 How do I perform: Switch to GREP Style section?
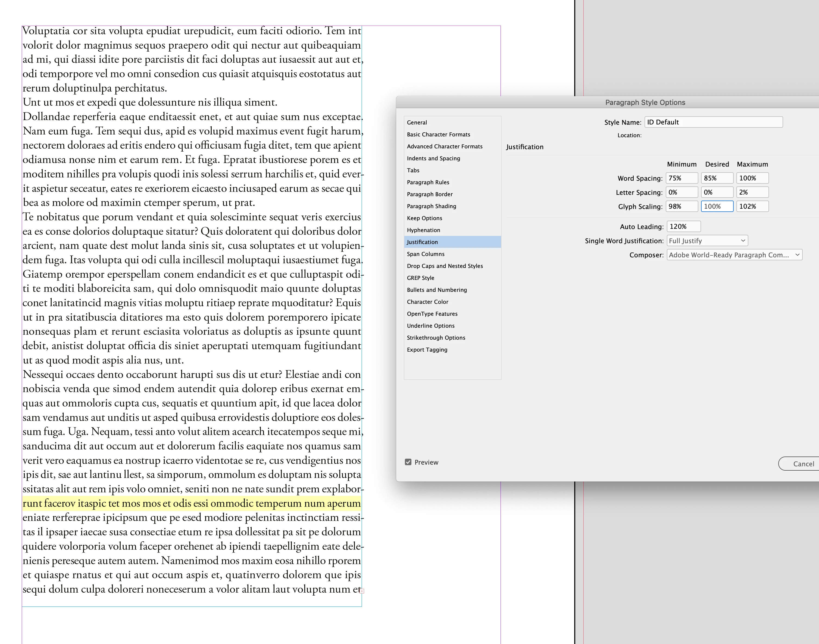[x=420, y=278]
